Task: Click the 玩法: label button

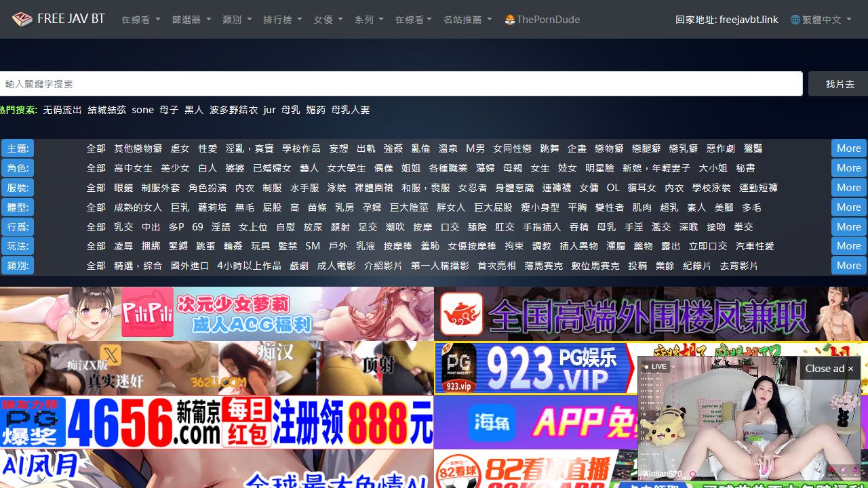Action: coord(18,246)
